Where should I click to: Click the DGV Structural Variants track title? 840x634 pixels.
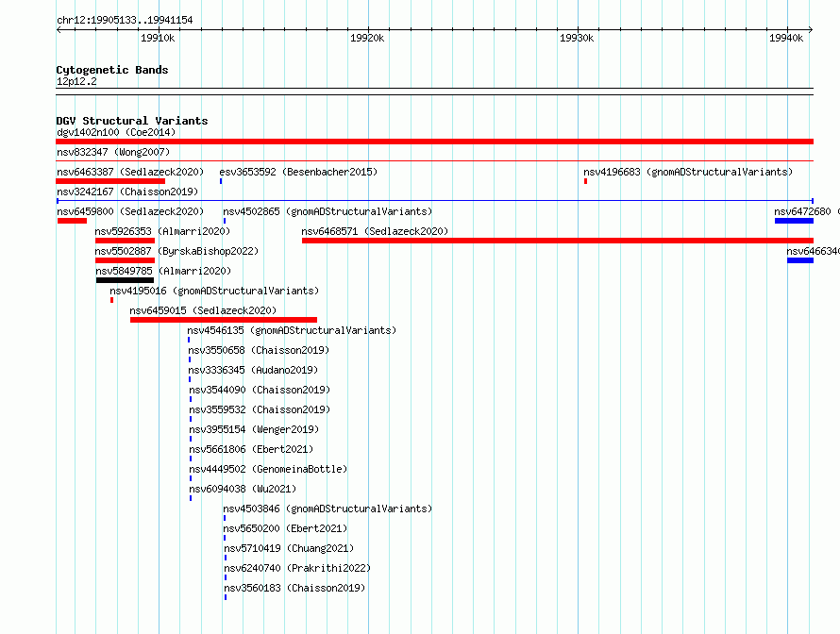pyautogui.click(x=132, y=121)
